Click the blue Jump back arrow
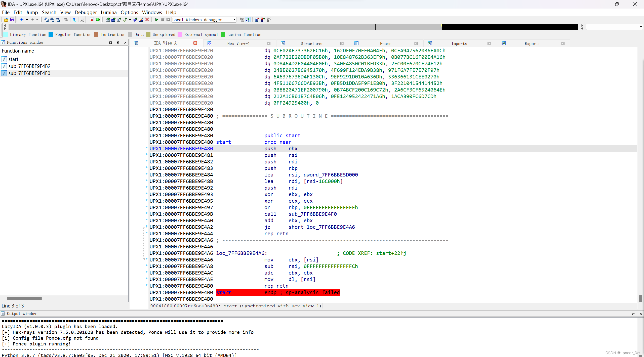The width and height of the screenshot is (644, 357). pyautogui.click(x=22, y=20)
